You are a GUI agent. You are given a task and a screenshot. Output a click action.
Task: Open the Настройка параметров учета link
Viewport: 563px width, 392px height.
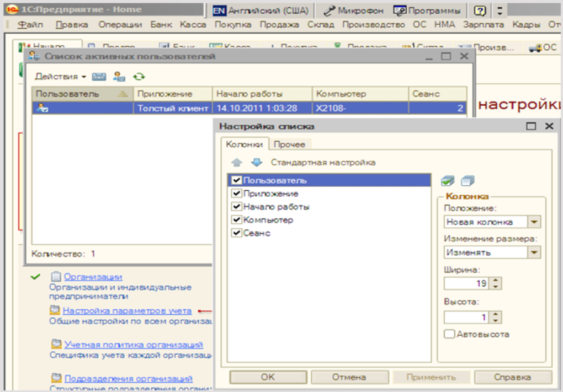pos(127,310)
